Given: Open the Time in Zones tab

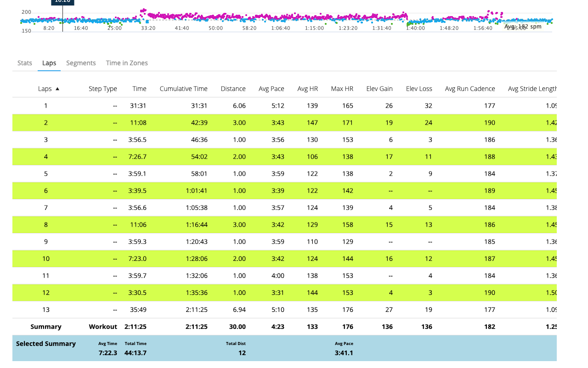Looking at the screenshot, I should pyautogui.click(x=127, y=63).
